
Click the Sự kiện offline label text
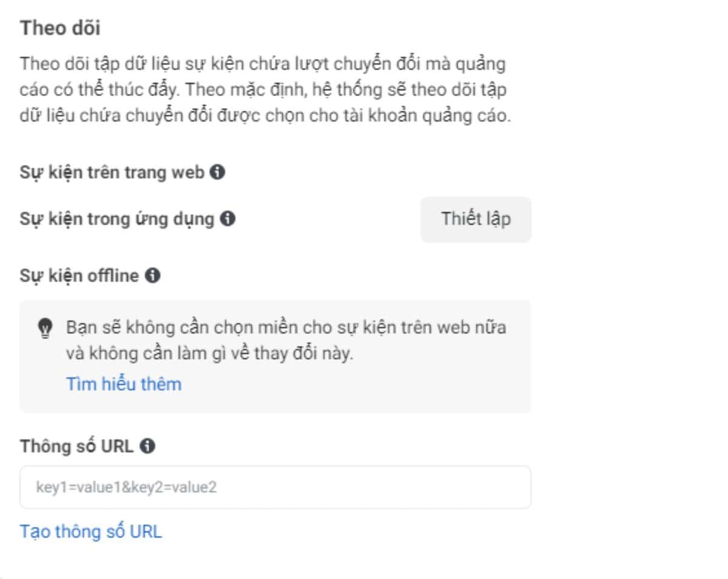(79, 276)
